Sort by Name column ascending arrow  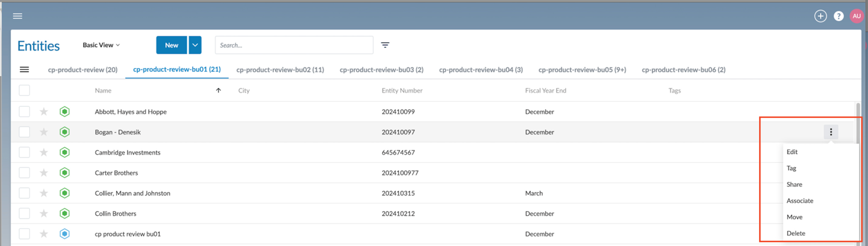(218, 90)
